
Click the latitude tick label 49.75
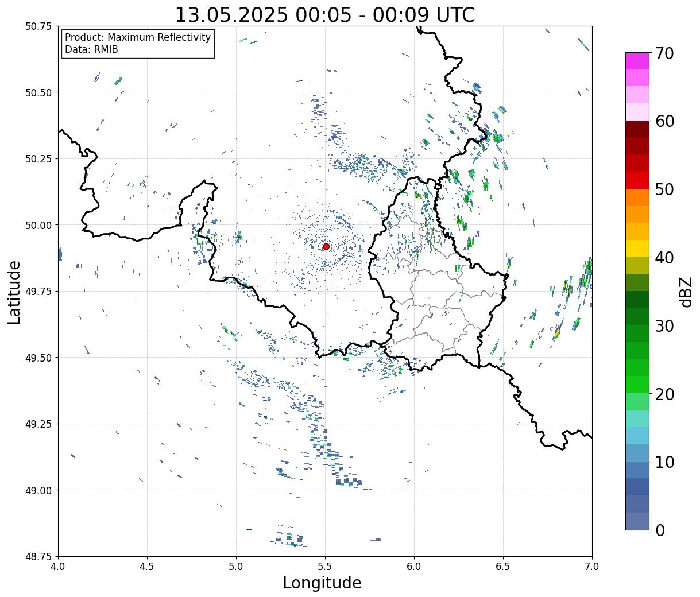pyautogui.click(x=38, y=292)
